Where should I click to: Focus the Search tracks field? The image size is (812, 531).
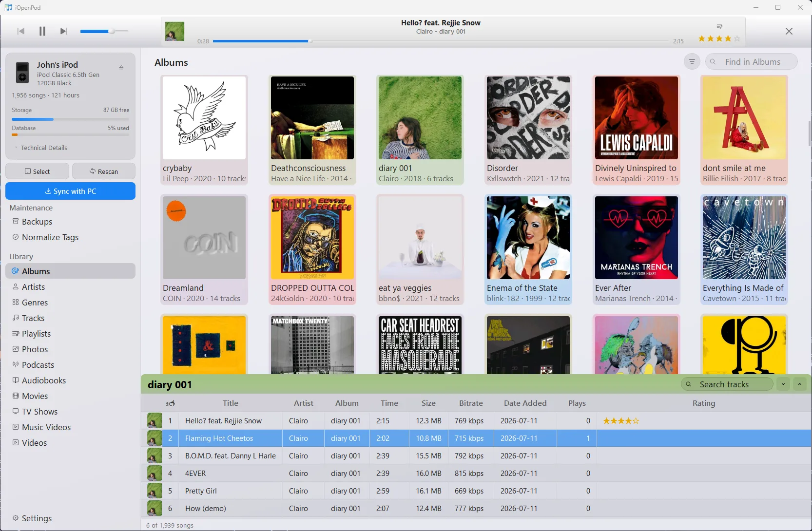(727, 384)
